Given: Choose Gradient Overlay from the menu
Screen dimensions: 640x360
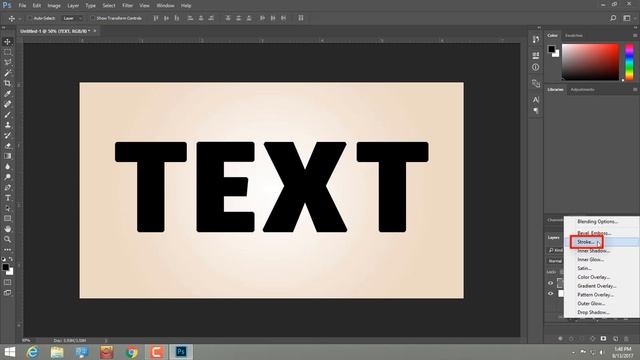Looking at the screenshot, I should pyautogui.click(x=602, y=286).
